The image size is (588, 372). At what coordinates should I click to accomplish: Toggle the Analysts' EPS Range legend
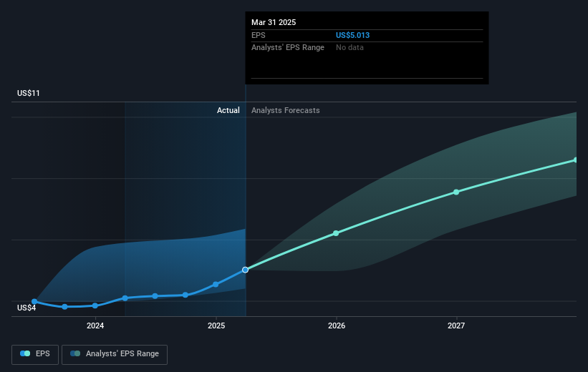click(115, 354)
